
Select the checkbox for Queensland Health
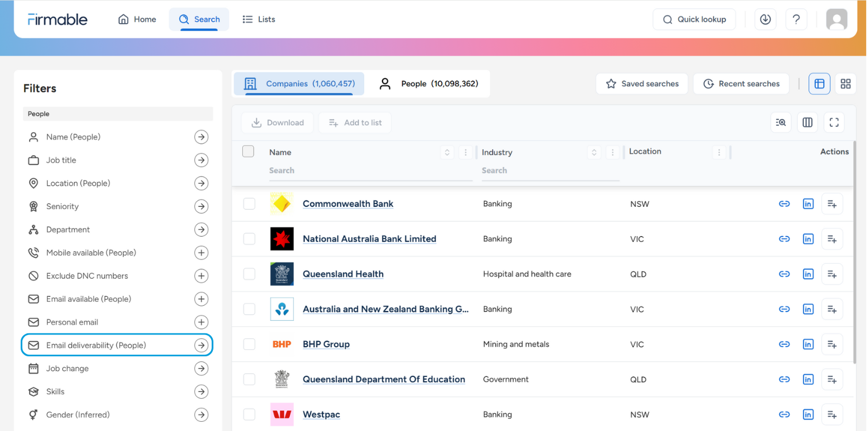click(248, 274)
